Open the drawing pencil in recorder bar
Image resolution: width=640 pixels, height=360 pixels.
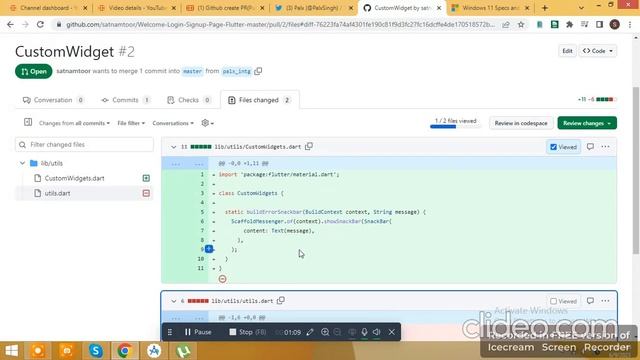310,332
